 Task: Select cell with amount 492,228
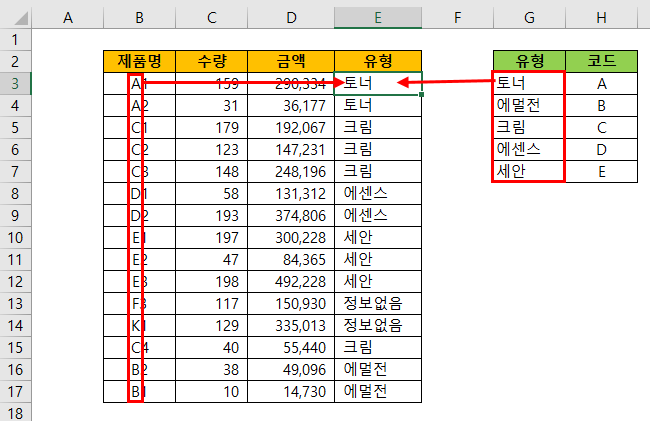pyautogui.click(x=291, y=282)
